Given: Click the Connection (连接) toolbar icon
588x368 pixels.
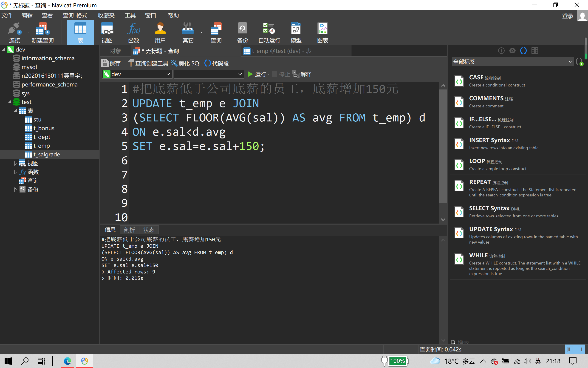Looking at the screenshot, I should (x=14, y=33).
